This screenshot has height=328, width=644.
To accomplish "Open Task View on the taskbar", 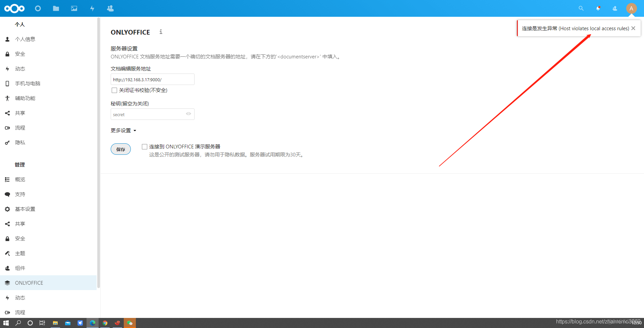I will pos(42,323).
